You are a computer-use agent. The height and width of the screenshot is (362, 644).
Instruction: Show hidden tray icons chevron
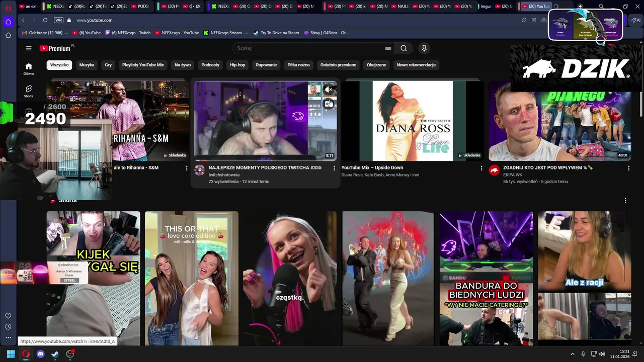572,354
